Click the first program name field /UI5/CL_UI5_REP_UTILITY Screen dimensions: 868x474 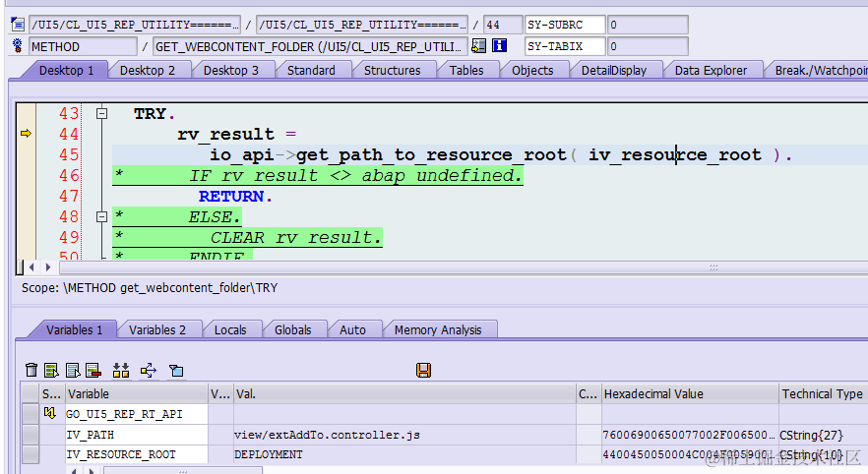pyautogui.click(x=135, y=25)
